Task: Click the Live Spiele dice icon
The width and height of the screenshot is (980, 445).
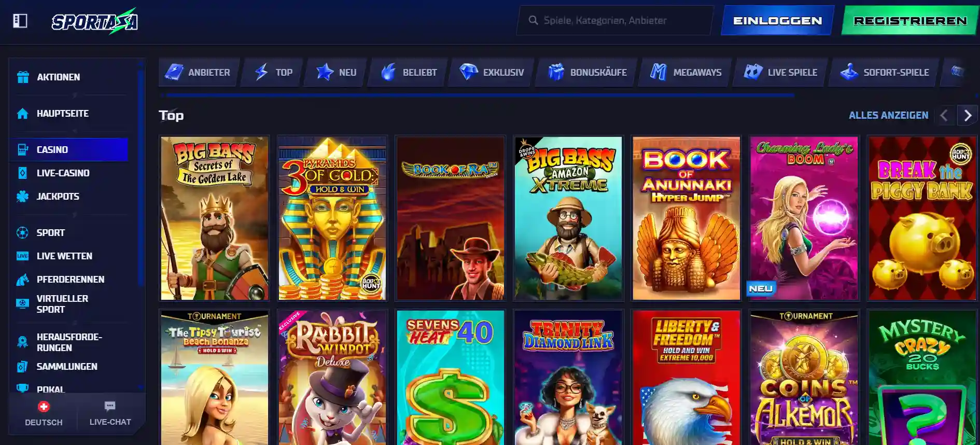Action: (753, 72)
